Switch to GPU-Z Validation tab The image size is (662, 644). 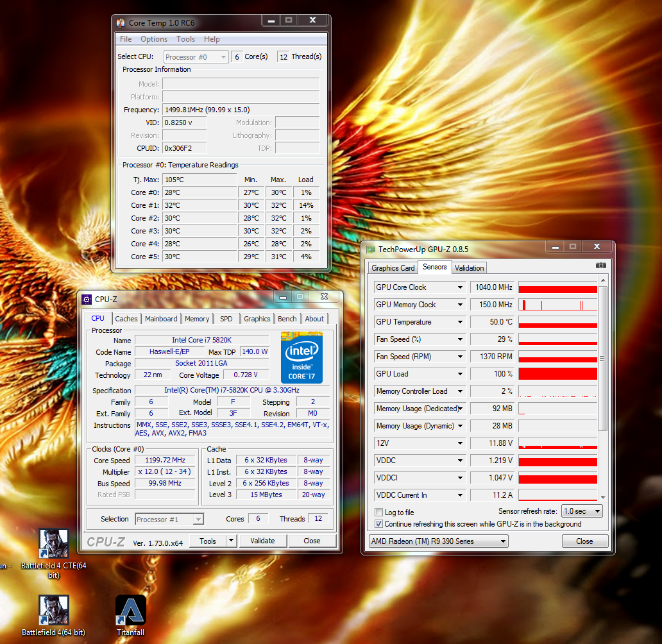(x=469, y=268)
